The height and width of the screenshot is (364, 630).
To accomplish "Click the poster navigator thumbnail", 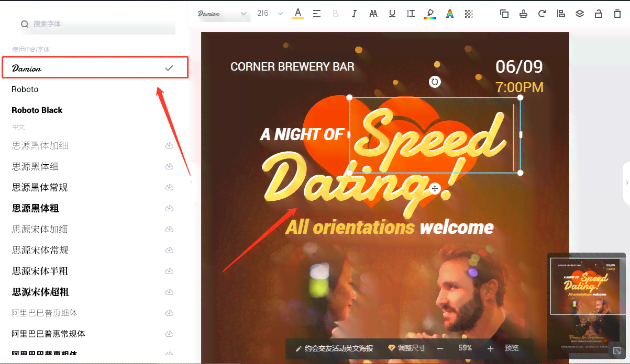I will [586, 306].
